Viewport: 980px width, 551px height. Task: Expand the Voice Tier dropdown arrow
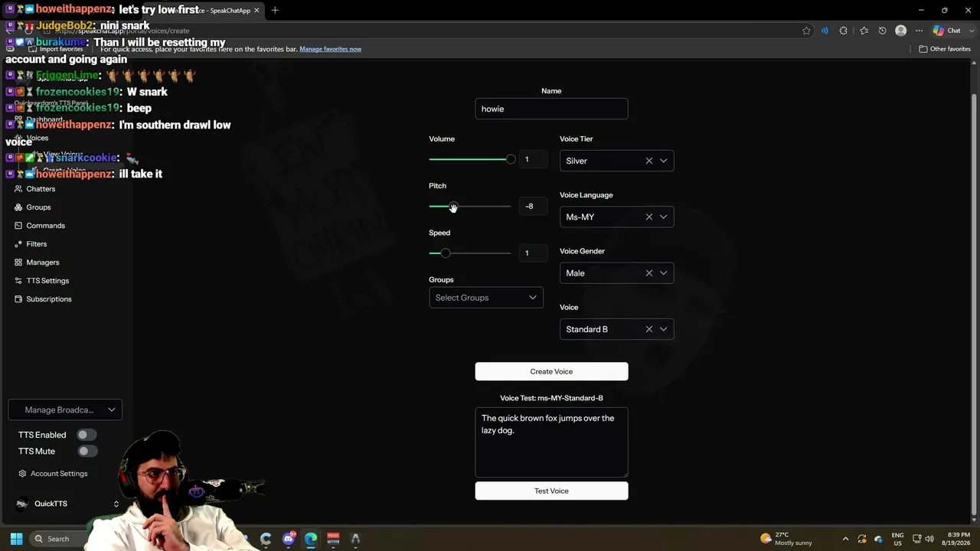663,161
